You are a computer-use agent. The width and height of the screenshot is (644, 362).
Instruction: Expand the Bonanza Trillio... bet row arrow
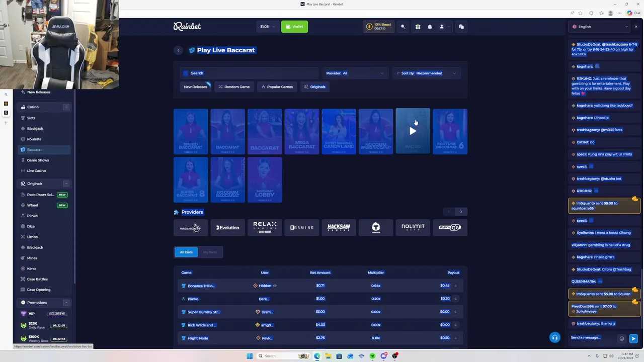pyautogui.click(x=455, y=286)
